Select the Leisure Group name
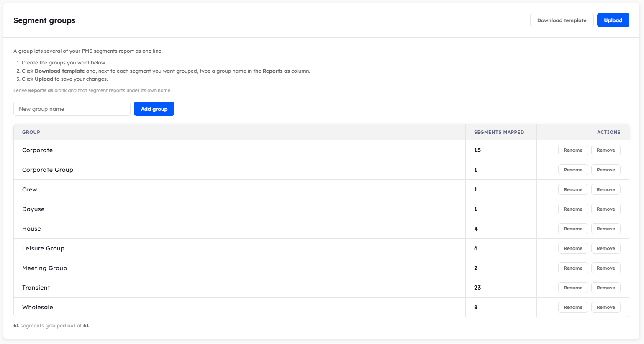 [x=43, y=248]
